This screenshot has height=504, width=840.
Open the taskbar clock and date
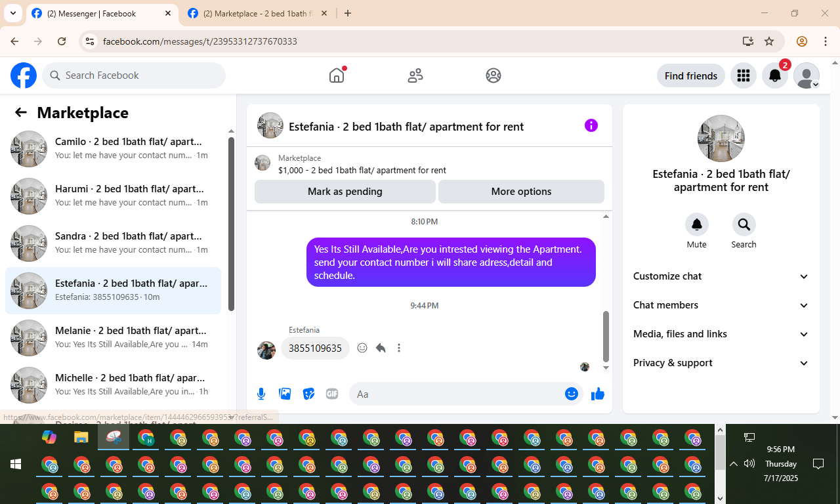pos(781,464)
